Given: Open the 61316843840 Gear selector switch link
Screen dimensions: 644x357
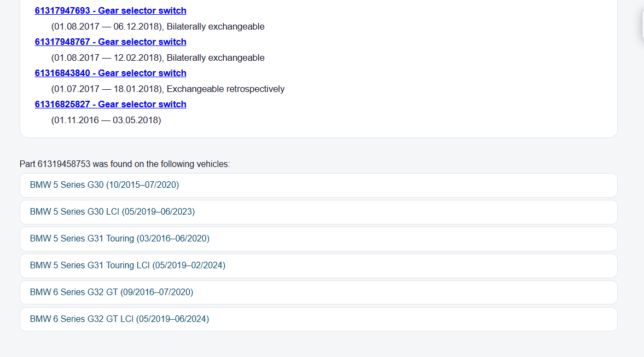Looking at the screenshot, I should click(x=111, y=73).
